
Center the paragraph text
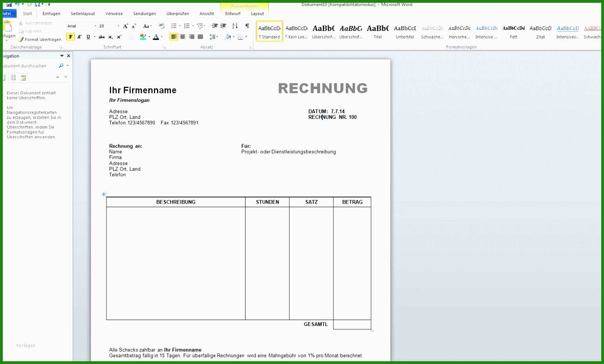click(x=182, y=37)
